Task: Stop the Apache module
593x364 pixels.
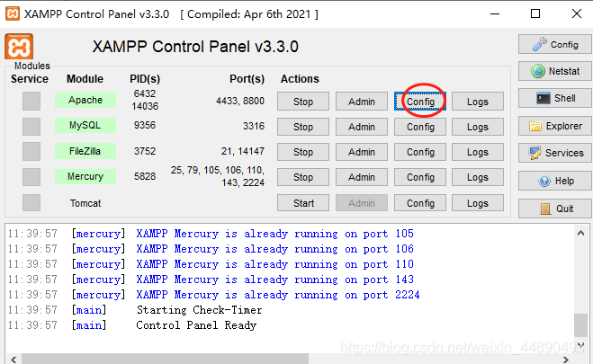Action: click(x=303, y=102)
